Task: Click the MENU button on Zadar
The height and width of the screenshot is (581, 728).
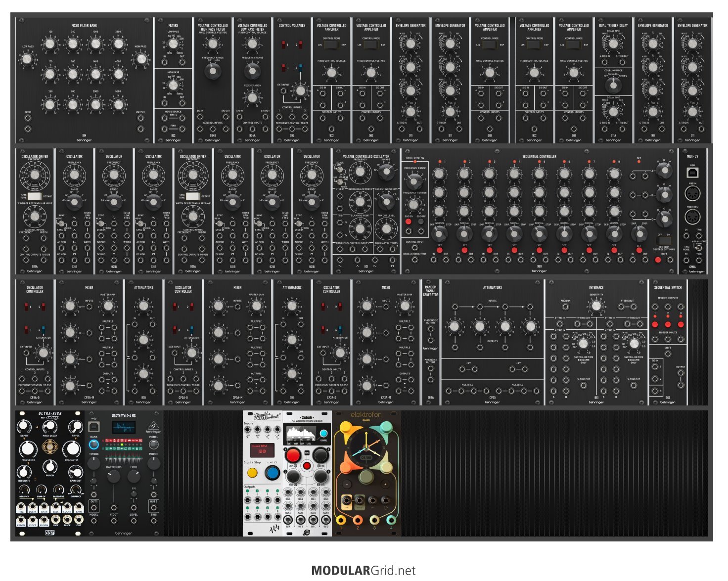Action: pyautogui.click(x=307, y=453)
